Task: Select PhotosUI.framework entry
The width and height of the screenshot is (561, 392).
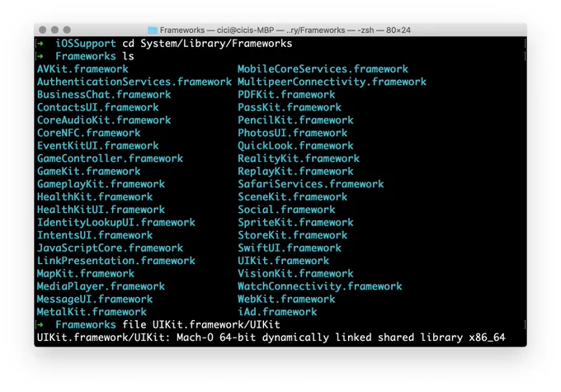Action: (293, 133)
